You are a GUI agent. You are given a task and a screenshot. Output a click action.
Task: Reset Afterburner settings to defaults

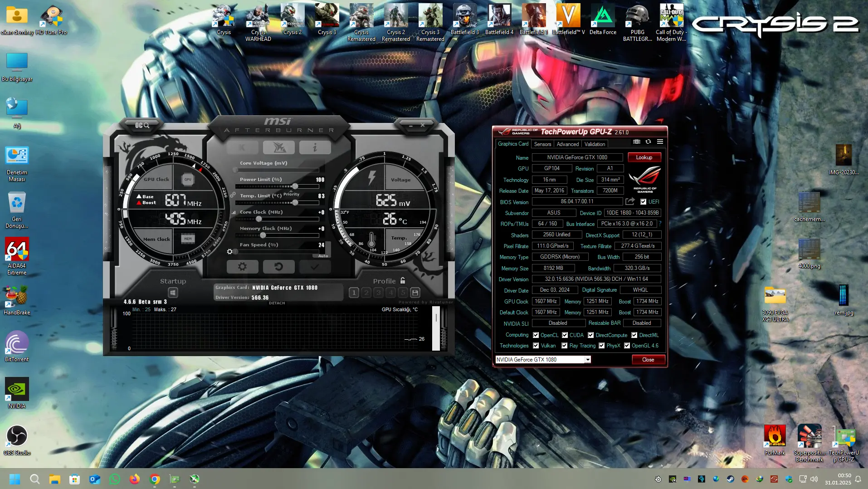coord(278,267)
